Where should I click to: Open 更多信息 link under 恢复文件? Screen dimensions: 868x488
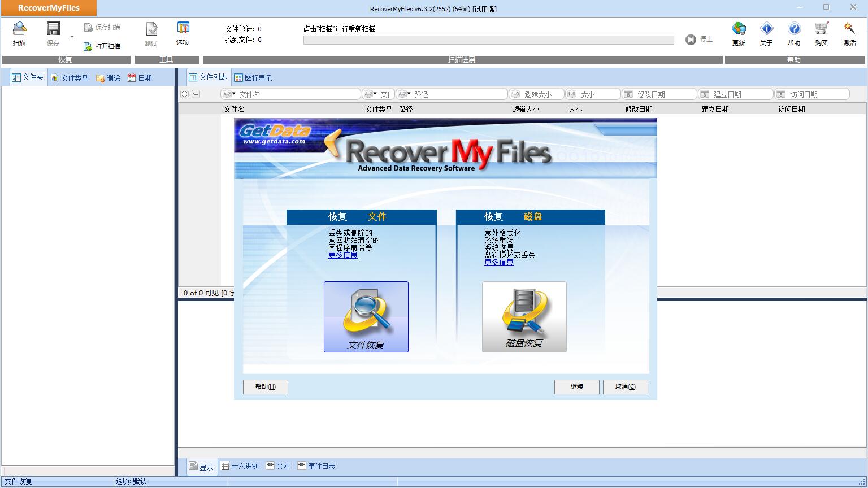(343, 255)
